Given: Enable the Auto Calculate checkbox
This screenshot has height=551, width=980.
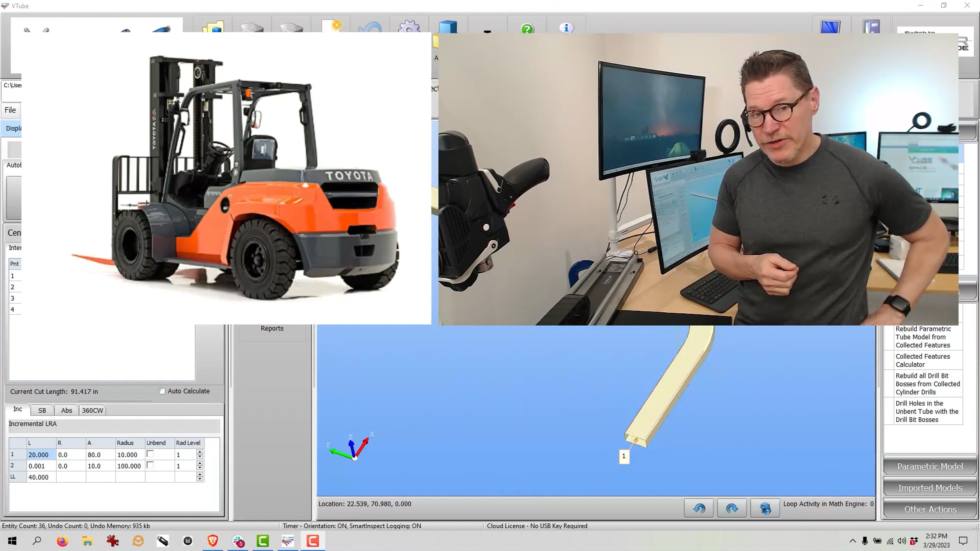Looking at the screenshot, I should tap(162, 391).
